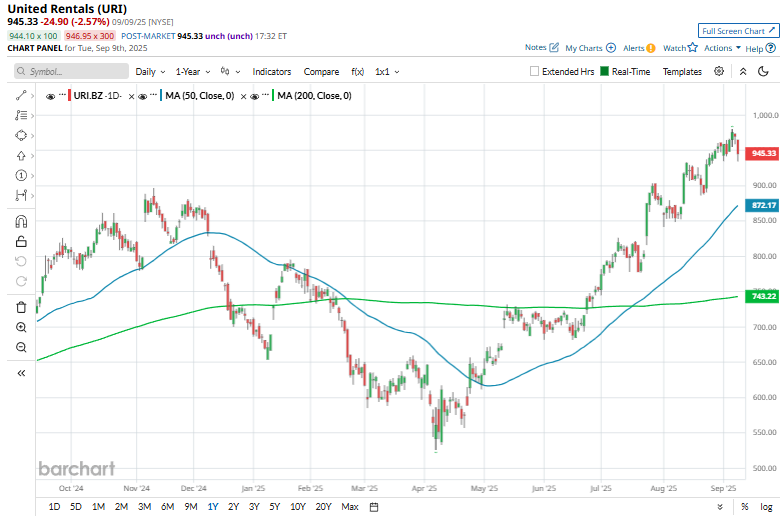Toggle the Real-Time checkbox
This screenshot has height=520, width=780.
604,71
